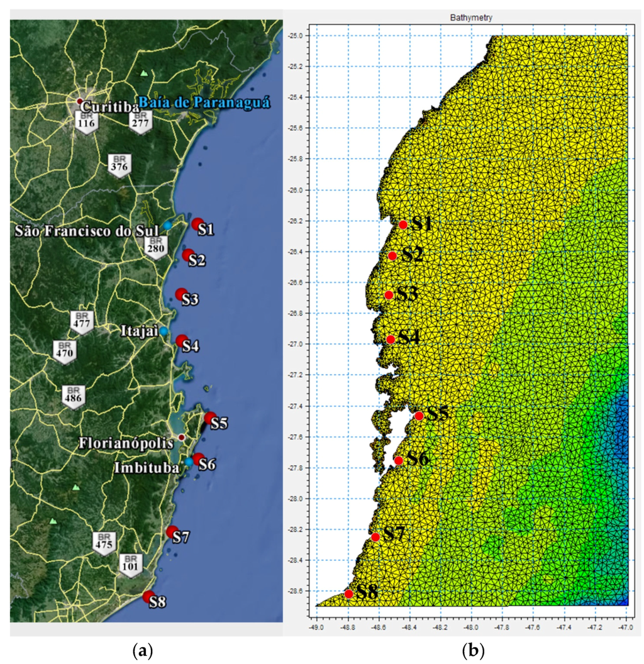
Task: Select the S6 point on bathymetry mesh
Action: [x=398, y=461]
